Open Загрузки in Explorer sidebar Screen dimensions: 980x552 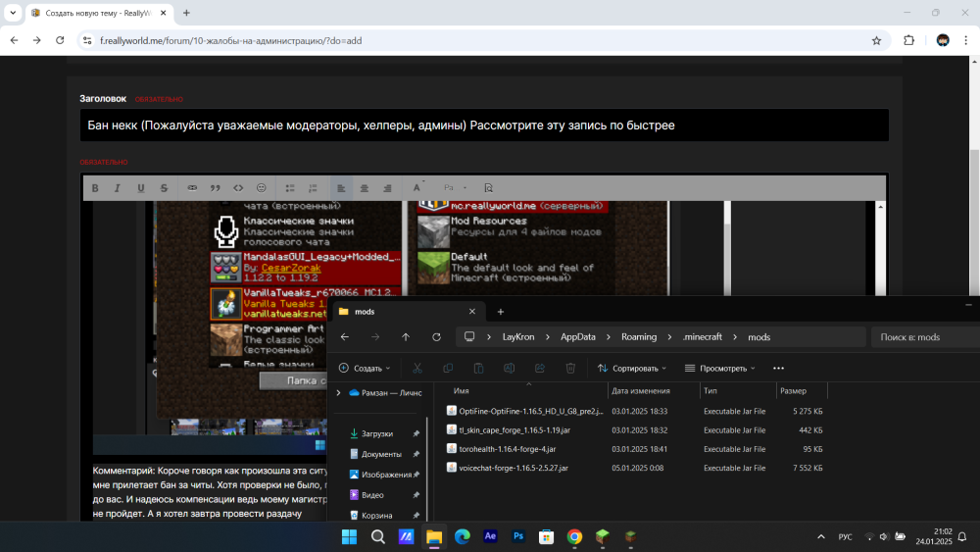377,433
